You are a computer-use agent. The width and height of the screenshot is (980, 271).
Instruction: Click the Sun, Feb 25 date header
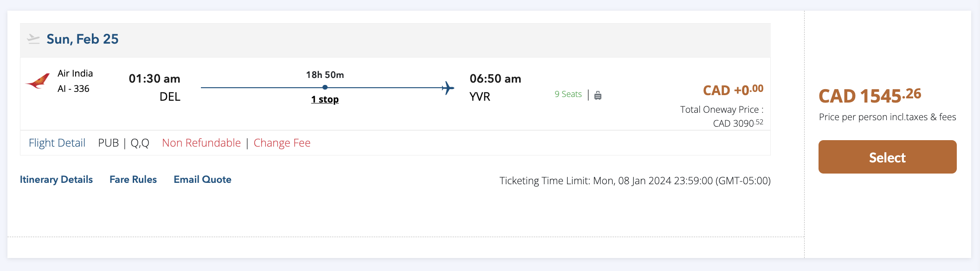click(x=83, y=39)
